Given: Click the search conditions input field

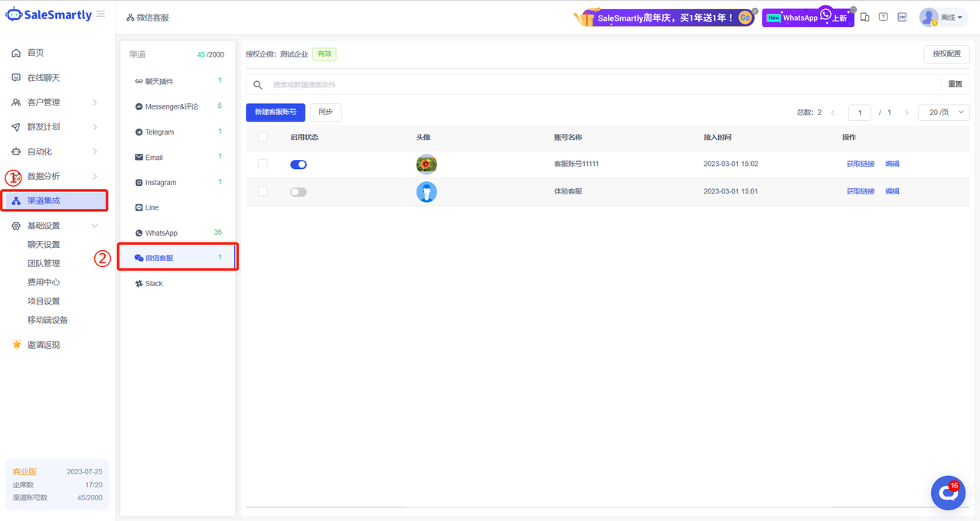Looking at the screenshot, I should click(x=597, y=85).
